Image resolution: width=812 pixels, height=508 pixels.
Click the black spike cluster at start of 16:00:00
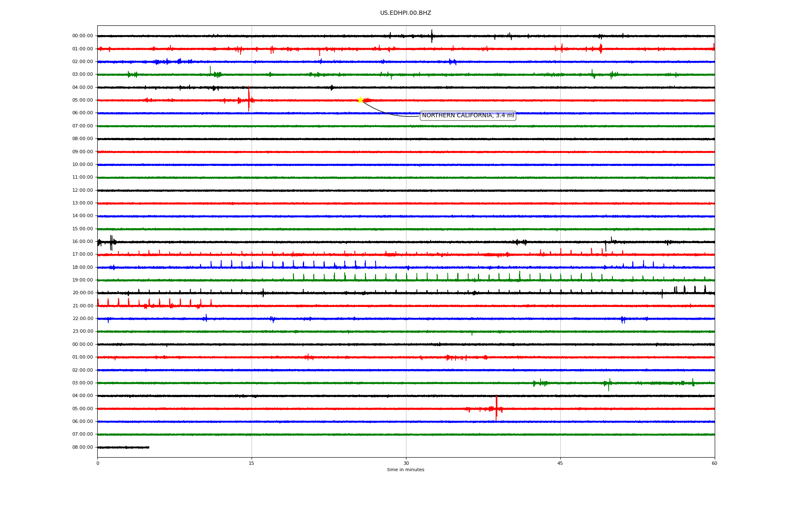[x=111, y=242]
